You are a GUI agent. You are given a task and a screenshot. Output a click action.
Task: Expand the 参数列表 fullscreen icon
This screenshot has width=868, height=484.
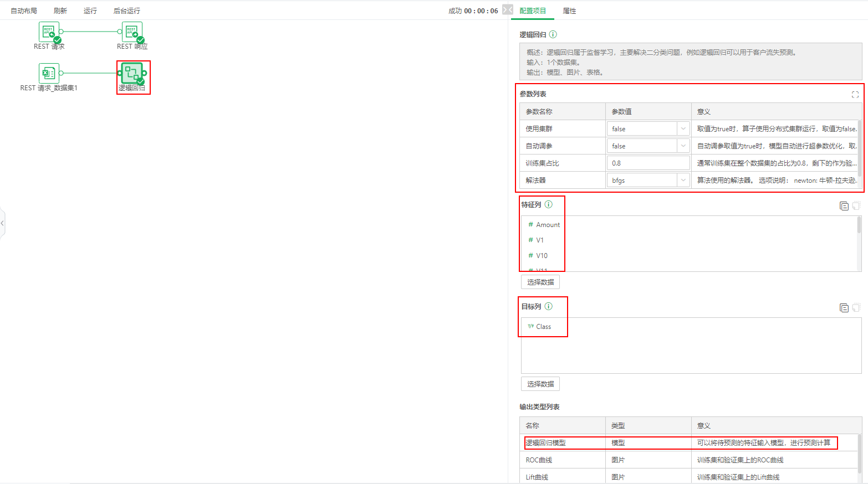click(855, 94)
